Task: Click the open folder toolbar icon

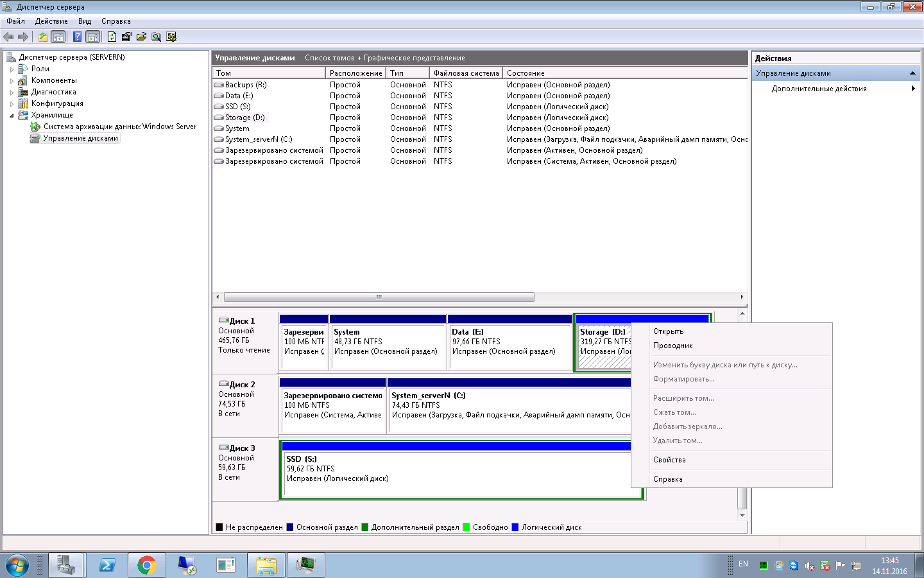Action: [x=141, y=37]
